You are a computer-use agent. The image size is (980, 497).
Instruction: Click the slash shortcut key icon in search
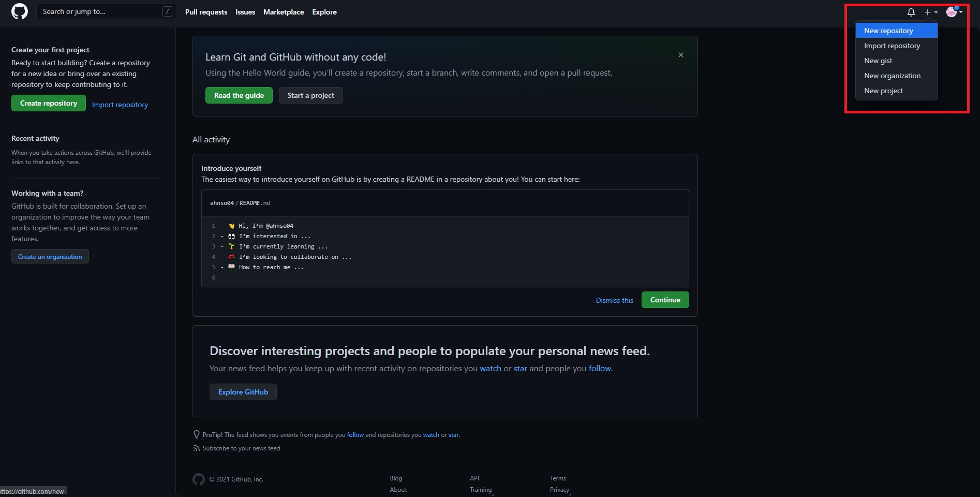click(x=167, y=11)
